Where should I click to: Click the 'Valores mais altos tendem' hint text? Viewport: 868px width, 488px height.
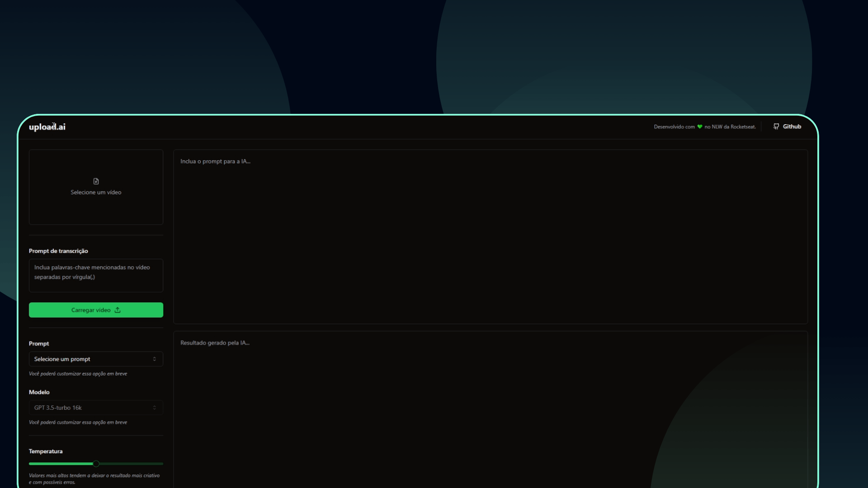click(94, 479)
